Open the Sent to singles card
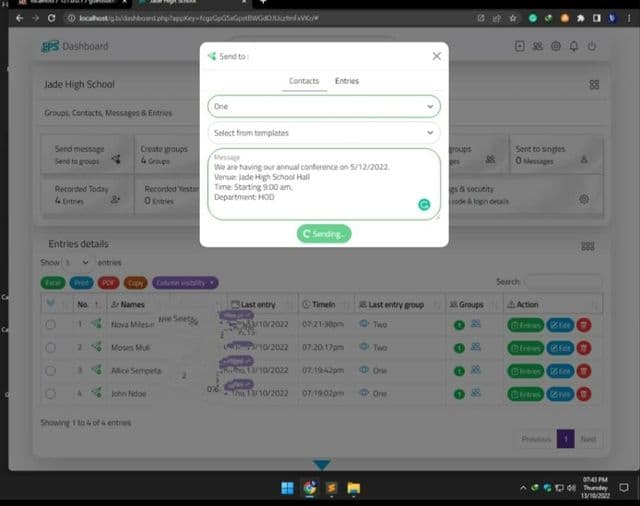Image resolution: width=640 pixels, height=506 pixels. pyautogui.click(x=556, y=155)
